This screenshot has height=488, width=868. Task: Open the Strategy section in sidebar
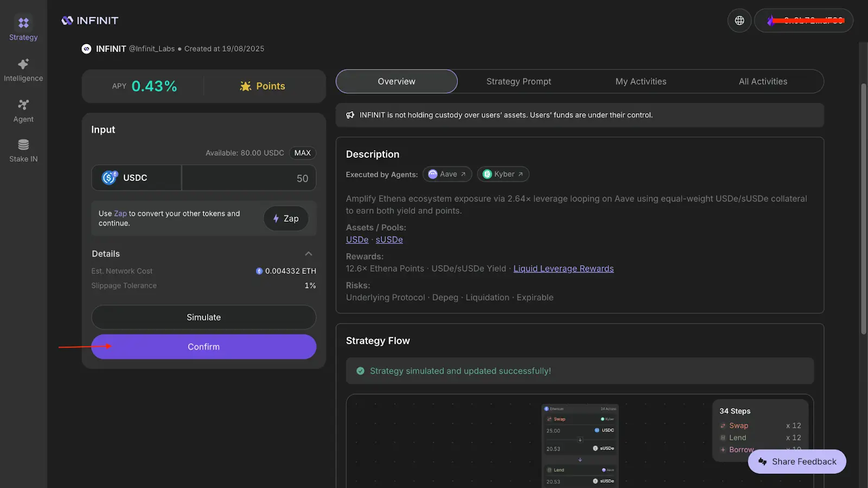pos(23,29)
